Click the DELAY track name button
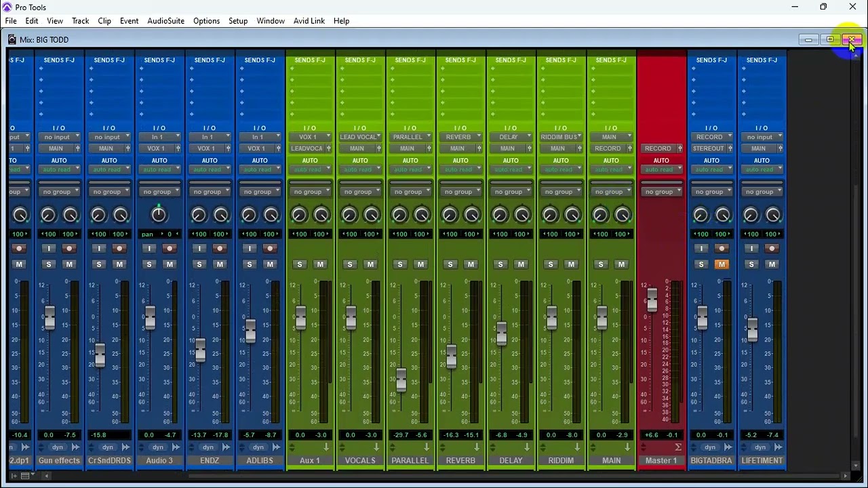Image resolution: width=868 pixels, height=488 pixels. (511, 461)
